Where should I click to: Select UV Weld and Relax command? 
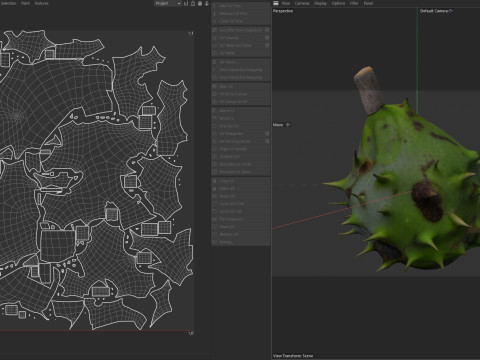(x=240, y=45)
